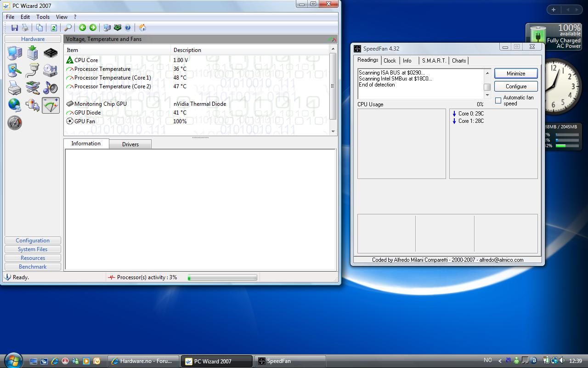The height and width of the screenshot is (368, 588).
Task: Open the View menu
Action: 62,17
